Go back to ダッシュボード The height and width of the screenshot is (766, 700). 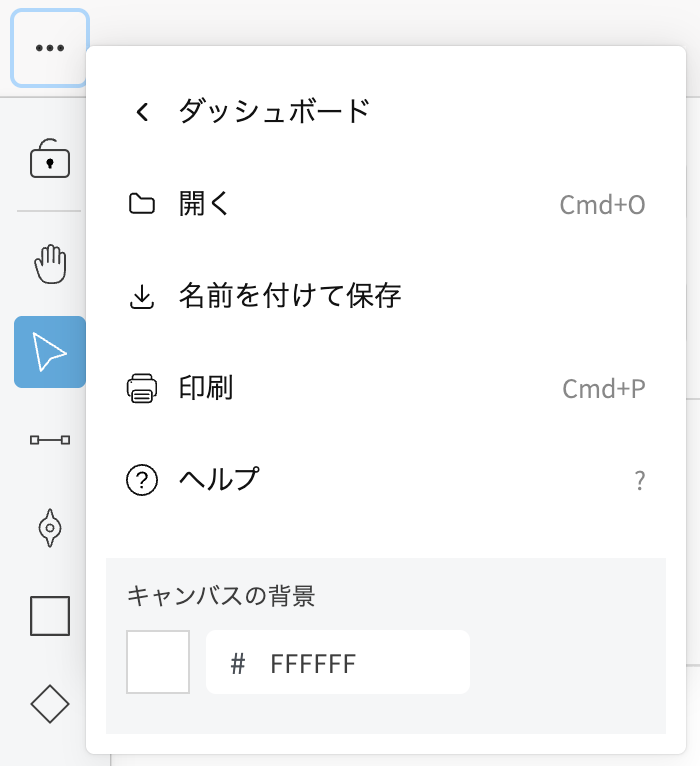coord(274,111)
